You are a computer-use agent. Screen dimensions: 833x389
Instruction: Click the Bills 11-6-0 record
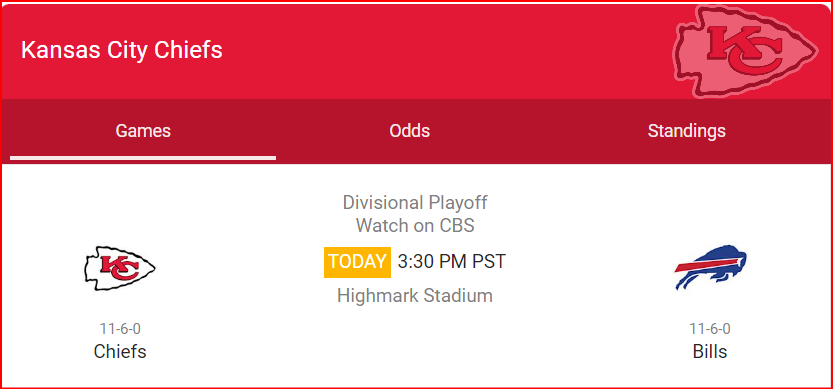(710, 329)
